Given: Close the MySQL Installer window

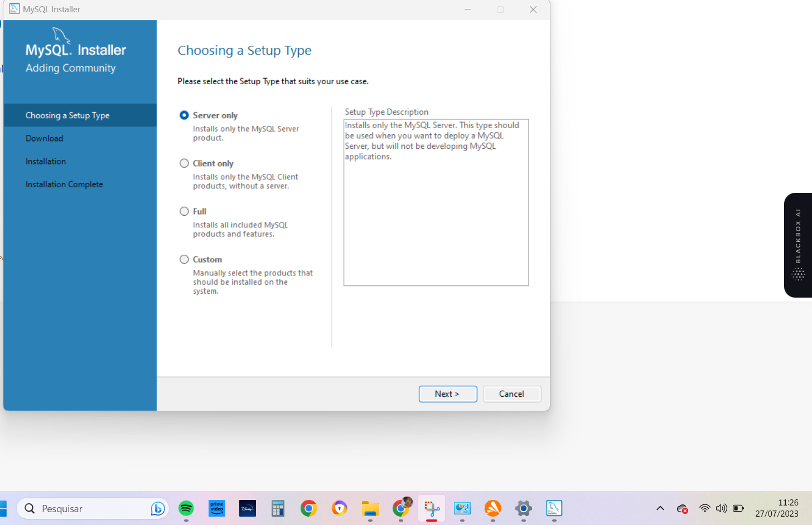Looking at the screenshot, I should (x=533, y=9).
